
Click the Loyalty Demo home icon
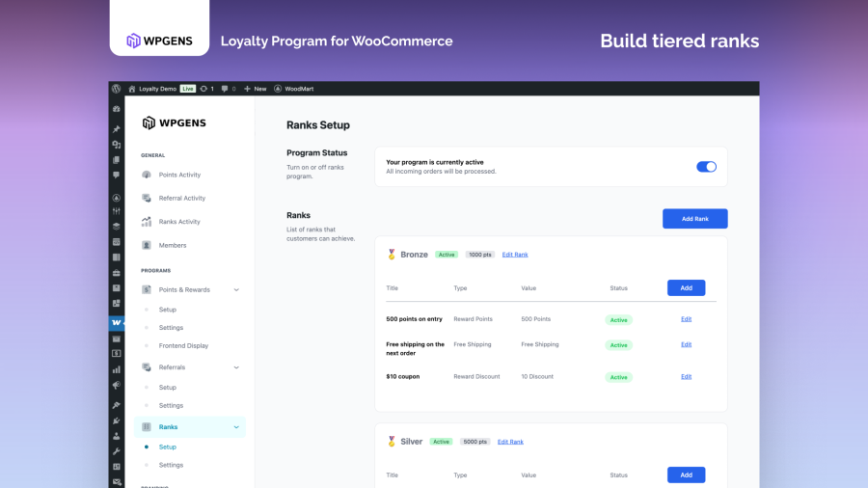pos(132,89)
